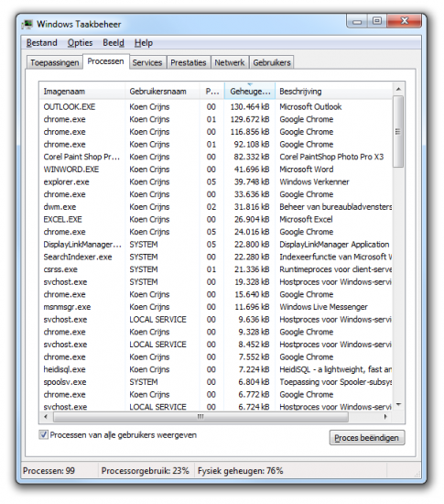
Task: Click the 15.640 kB chrome.exe row
Action: point(216,294)
